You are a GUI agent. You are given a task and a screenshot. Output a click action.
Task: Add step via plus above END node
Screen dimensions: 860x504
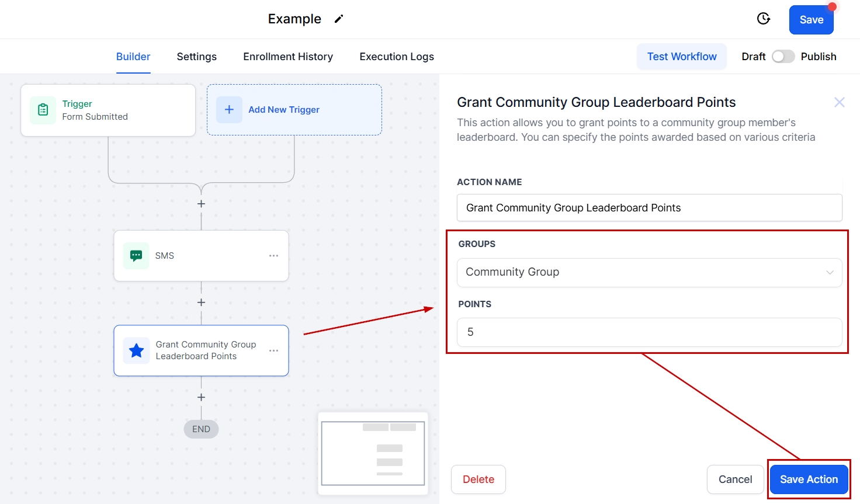pos(201,397)
